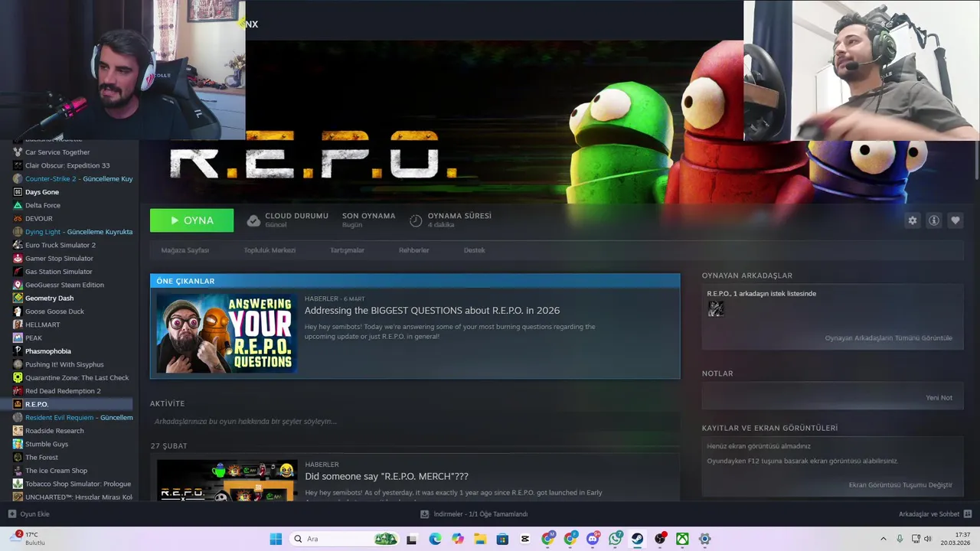Click the DEVOUR game icon
The height and width of the screenshot is (551, 980).
(18, 219)
